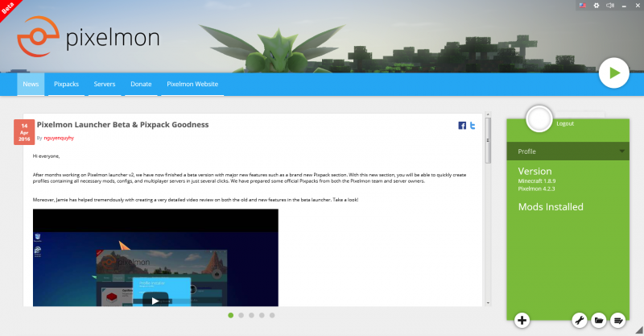Open the Servers tab
This screenshot has height=336, width=644.
pyautogui.click(x=105, y=85)
